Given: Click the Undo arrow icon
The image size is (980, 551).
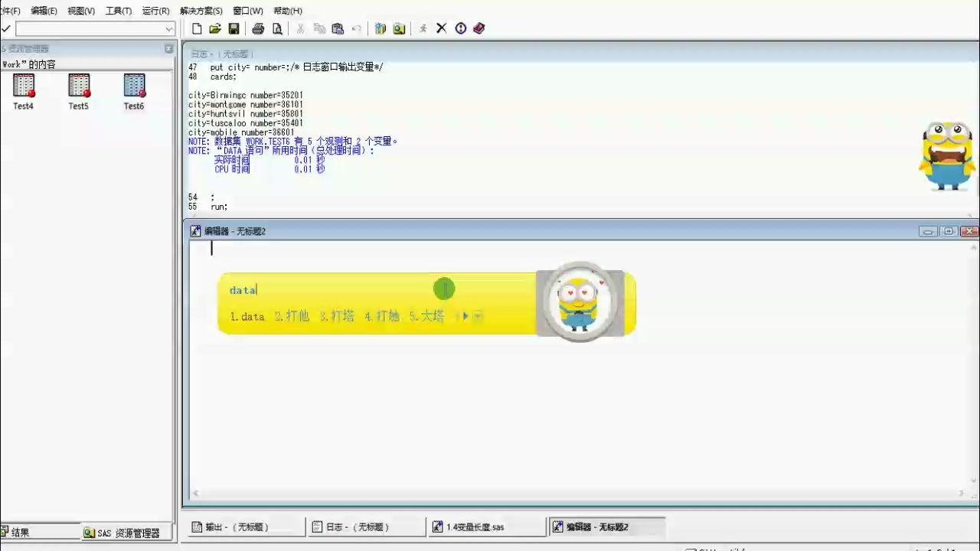Looking at the screenshot, I should pyautogui.click(x=356, y=28).
